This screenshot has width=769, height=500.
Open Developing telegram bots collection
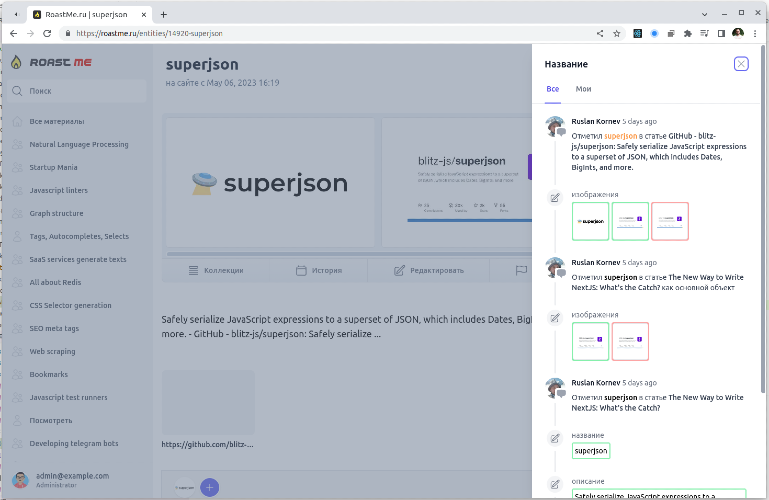pyautogui.click(x=74, y=444)
